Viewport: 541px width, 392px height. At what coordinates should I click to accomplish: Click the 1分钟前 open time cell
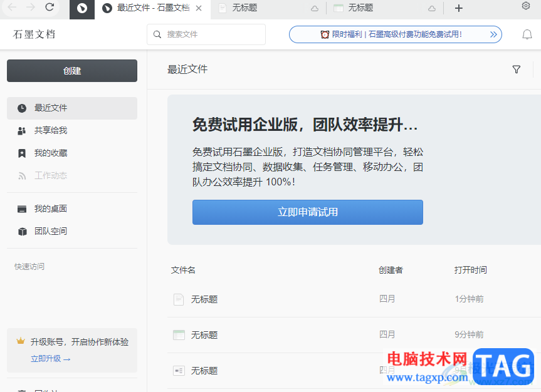[x=469, y=299]
